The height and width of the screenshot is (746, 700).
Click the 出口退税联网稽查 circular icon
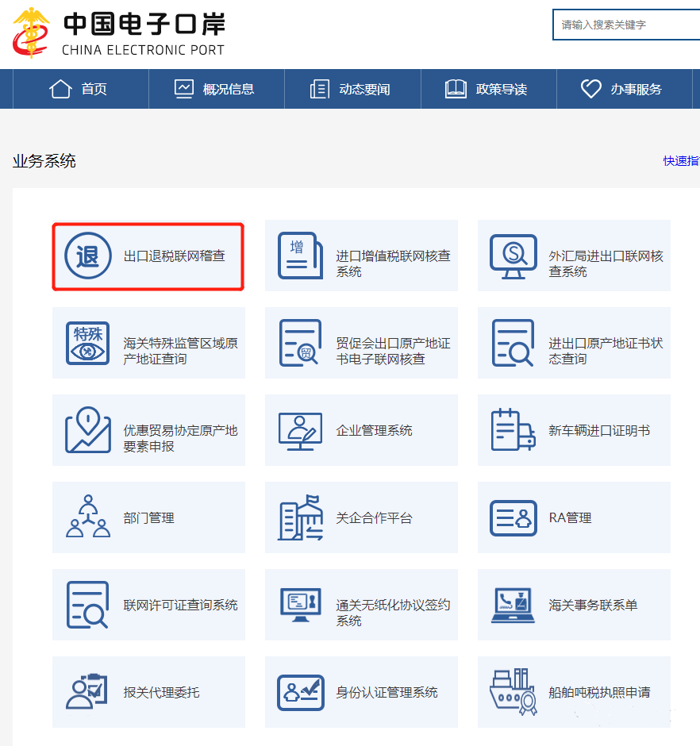tap(87, 256)
